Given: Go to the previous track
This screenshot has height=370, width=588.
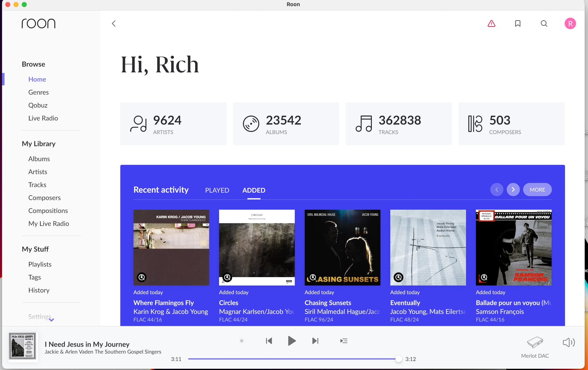Looking at the screenshot, I should point(269,341).
